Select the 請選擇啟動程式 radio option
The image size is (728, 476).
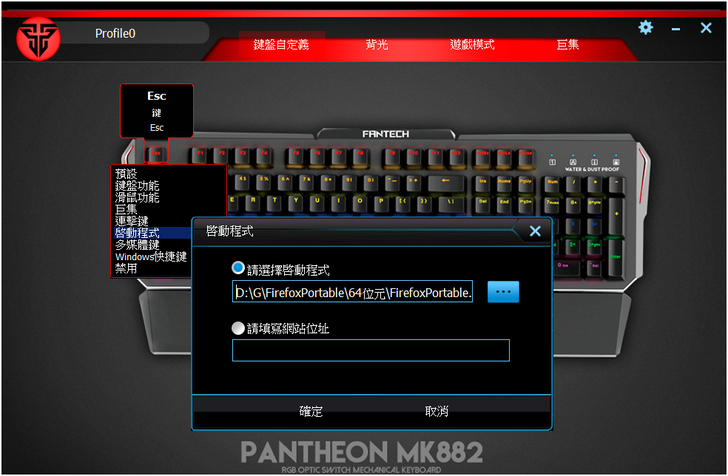tap(238, 268)
